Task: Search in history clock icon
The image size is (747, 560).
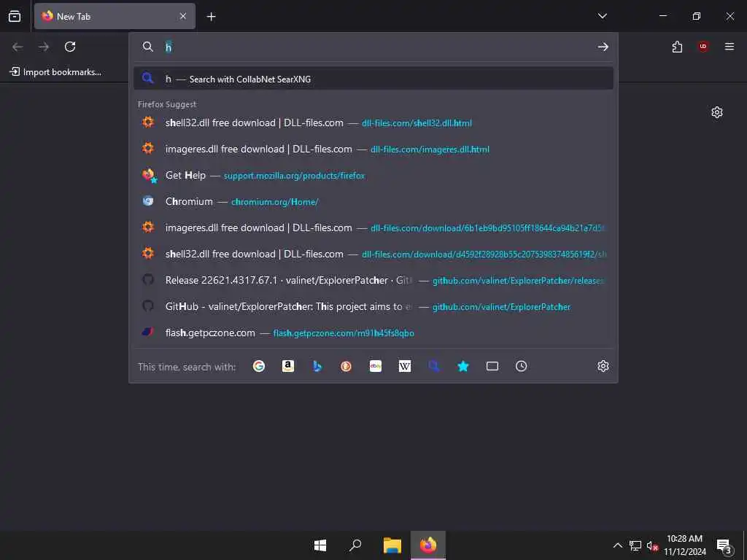Action: coord(521,366)
